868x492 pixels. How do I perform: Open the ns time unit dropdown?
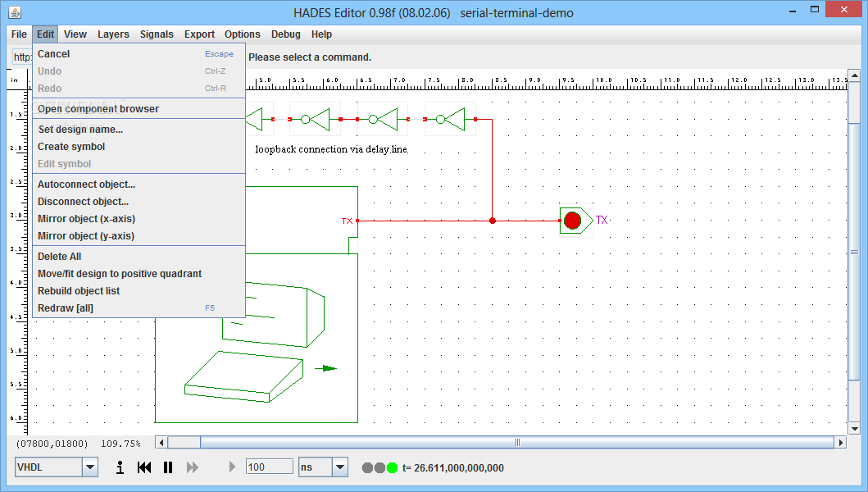coord(340,467)
